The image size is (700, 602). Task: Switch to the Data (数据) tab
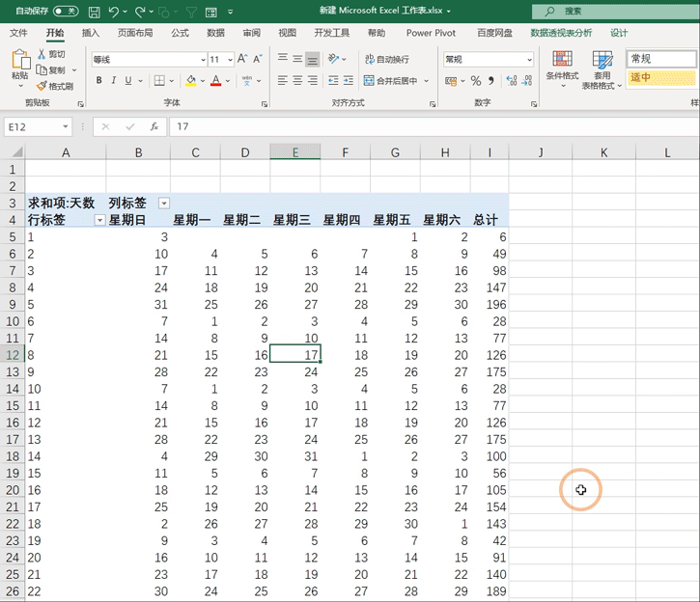point(215,33)
